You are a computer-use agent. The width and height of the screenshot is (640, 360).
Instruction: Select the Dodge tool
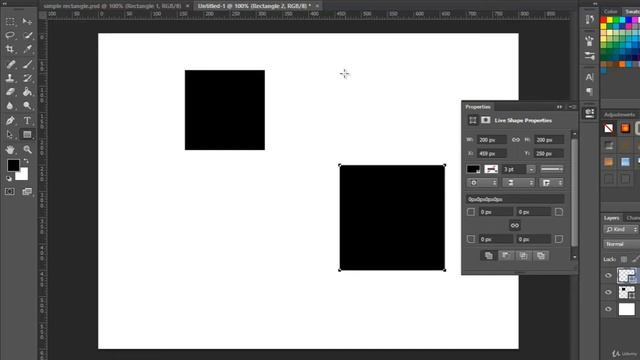click(27, 106)
